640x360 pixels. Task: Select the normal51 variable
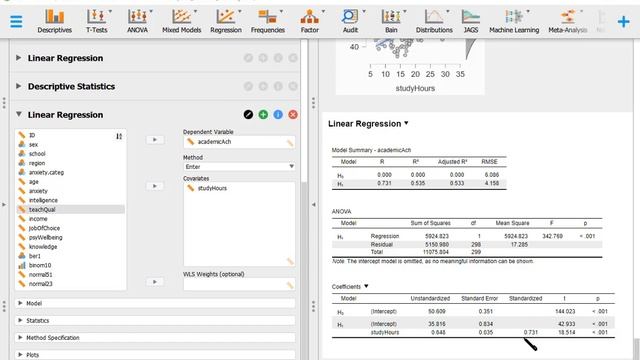[71, 275]
